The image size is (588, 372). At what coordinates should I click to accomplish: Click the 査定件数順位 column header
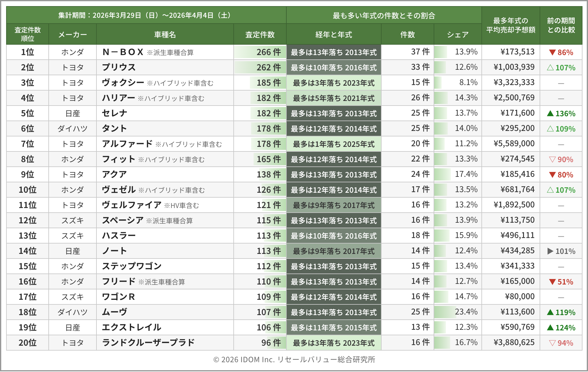[28, 34]
